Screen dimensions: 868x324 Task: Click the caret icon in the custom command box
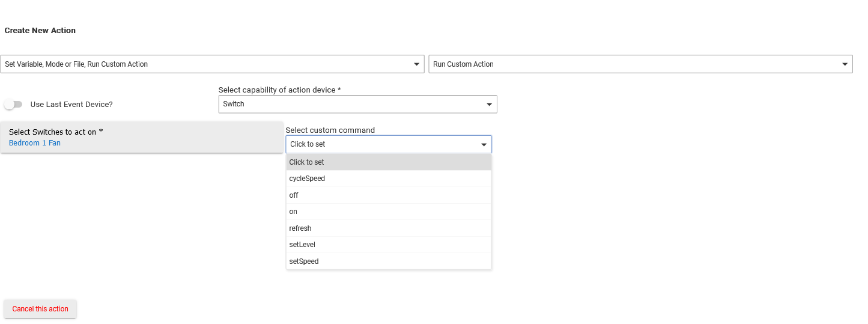tap(484, 145)
